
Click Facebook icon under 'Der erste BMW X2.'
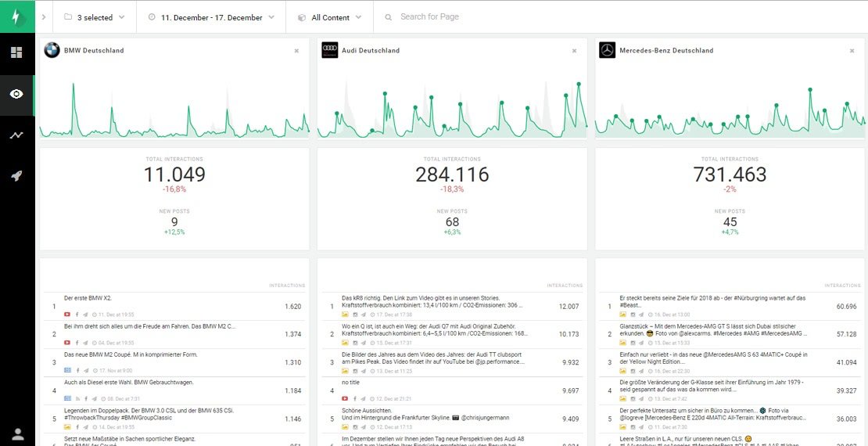tap(77, 314)
